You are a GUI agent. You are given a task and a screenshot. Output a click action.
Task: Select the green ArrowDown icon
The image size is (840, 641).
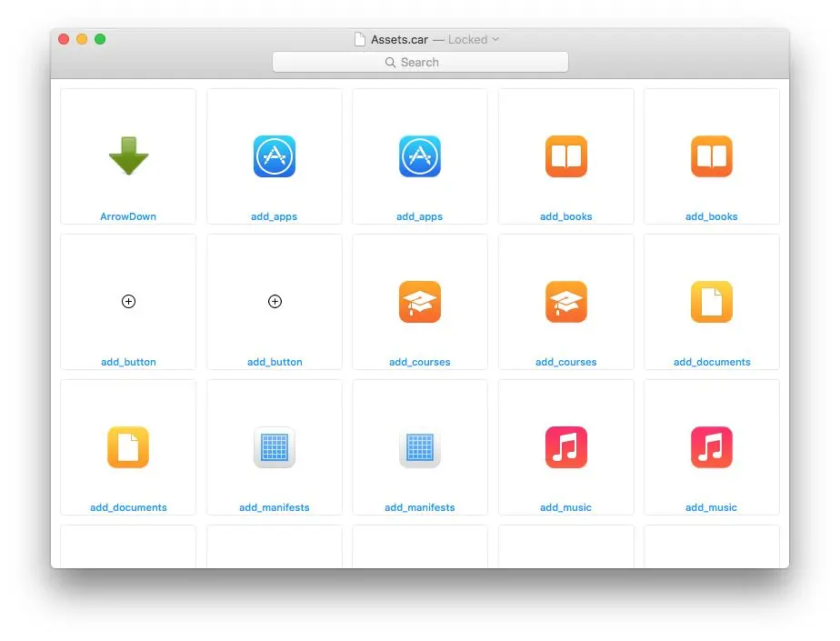(128, 156)
